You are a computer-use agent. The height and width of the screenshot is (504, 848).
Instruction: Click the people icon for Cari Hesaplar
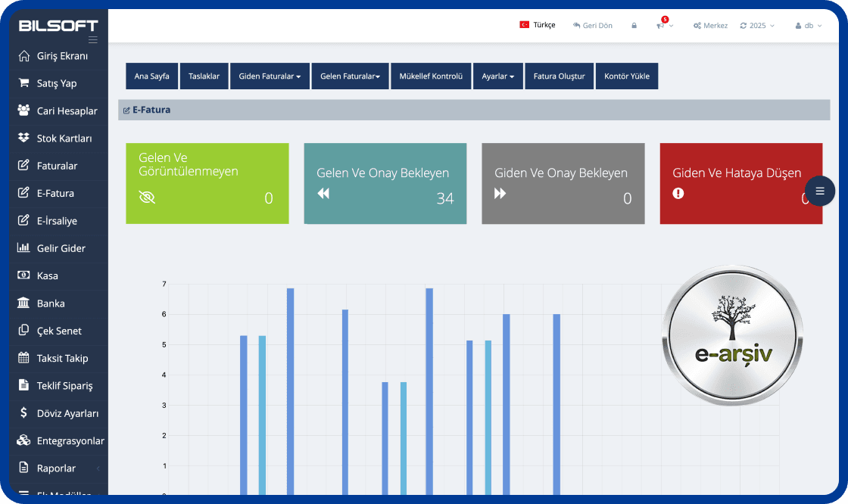click(23, 110)
